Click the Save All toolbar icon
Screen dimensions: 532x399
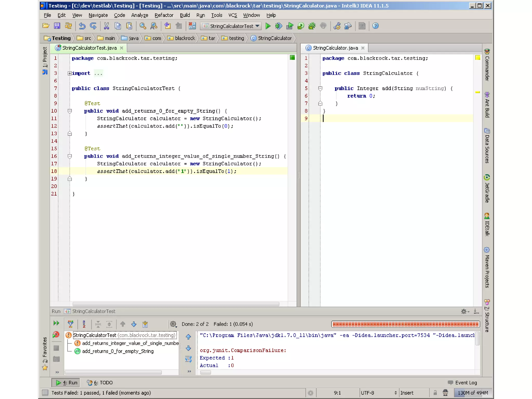[57, 26]
